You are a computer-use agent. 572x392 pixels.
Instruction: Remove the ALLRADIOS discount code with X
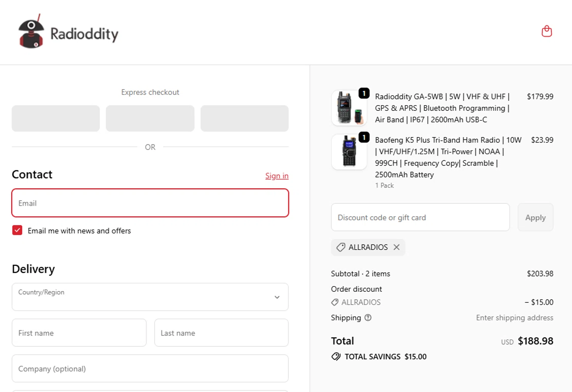(397, 247)
